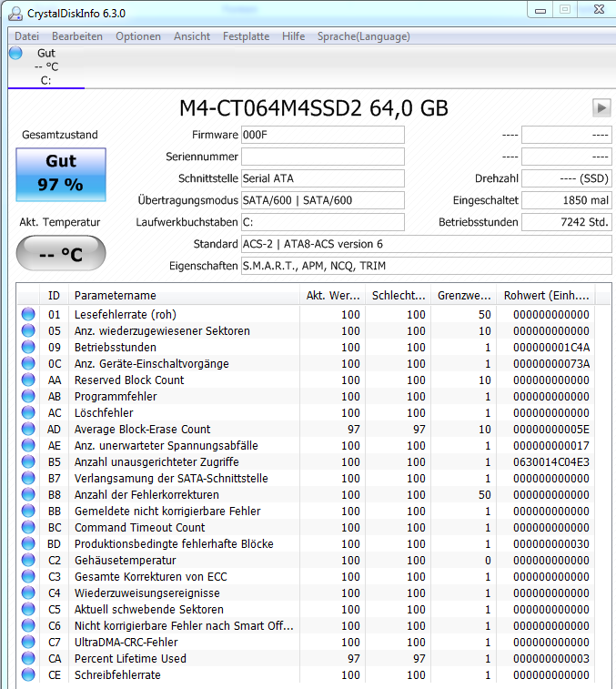Click the Eigenschaften field S.M.A.R.T., APM
The width and height of the screenshot is (616, 689).
(426, 266)
